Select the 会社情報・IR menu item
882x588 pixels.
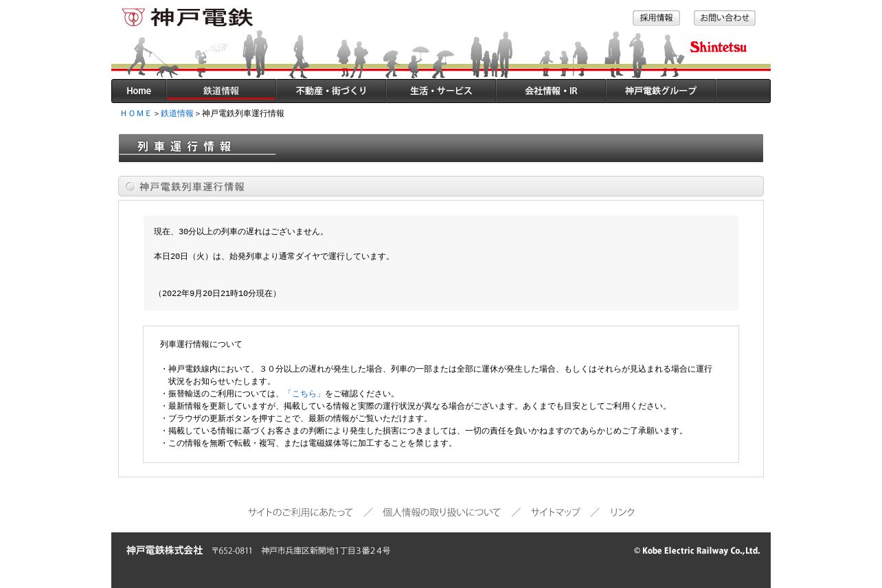[551, 91]
